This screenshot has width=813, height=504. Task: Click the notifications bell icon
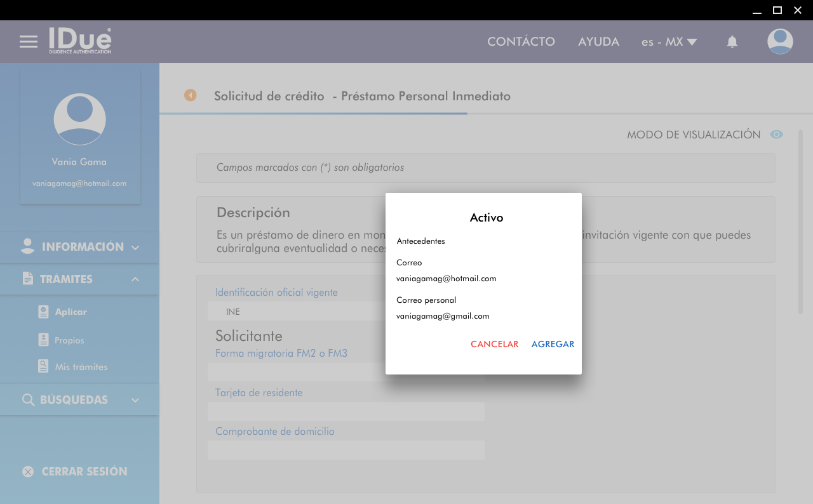[x=732, y=42]
